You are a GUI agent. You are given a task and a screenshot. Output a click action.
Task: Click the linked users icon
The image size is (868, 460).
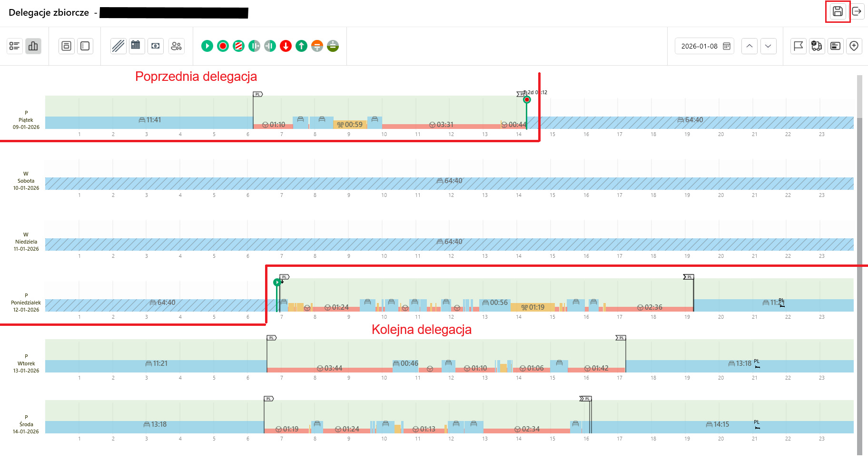pyautogui.click(x=177, y=46)
